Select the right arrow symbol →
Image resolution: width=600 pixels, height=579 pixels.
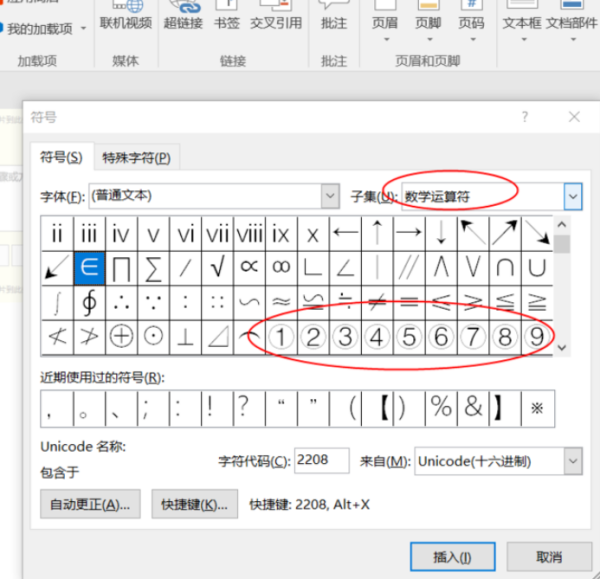pyautogui.click(x=409, y=233)
